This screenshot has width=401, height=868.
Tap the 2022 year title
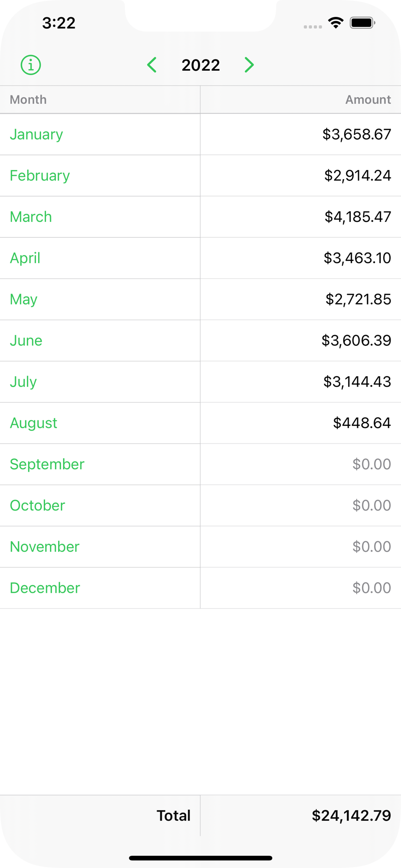pos(200,65)
